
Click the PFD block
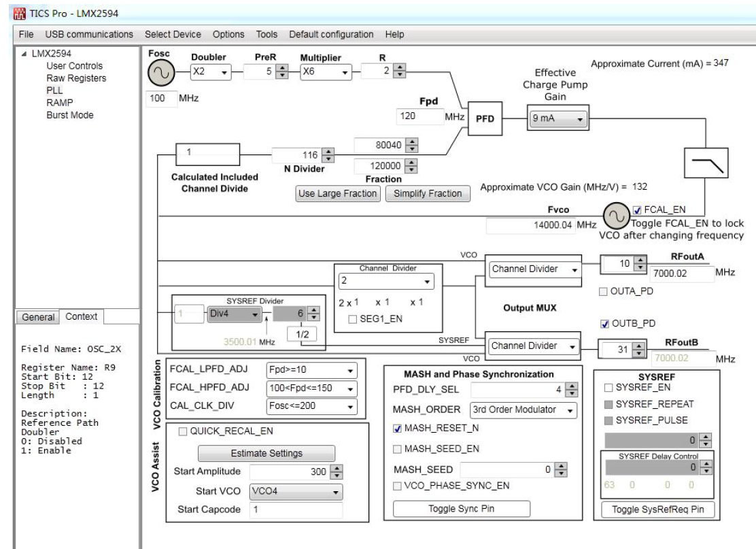[485, 118]
